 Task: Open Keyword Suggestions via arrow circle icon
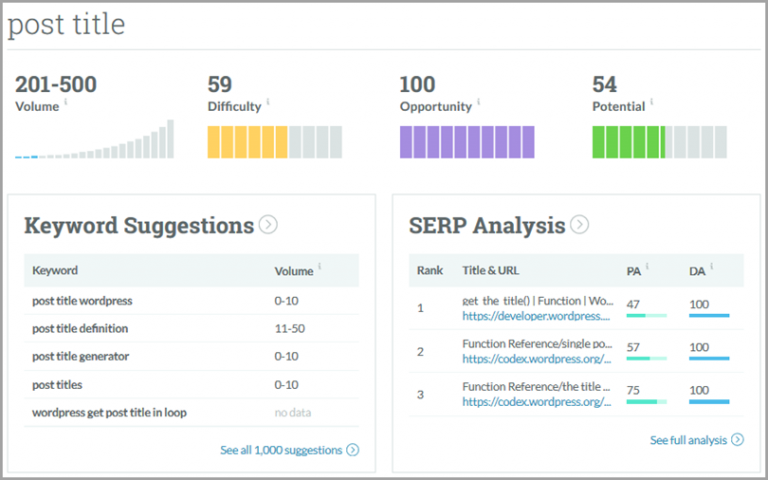point(268,225)
